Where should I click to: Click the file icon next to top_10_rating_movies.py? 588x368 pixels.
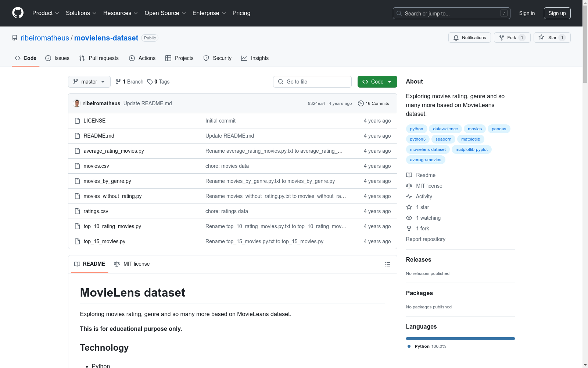coord(77,226)
